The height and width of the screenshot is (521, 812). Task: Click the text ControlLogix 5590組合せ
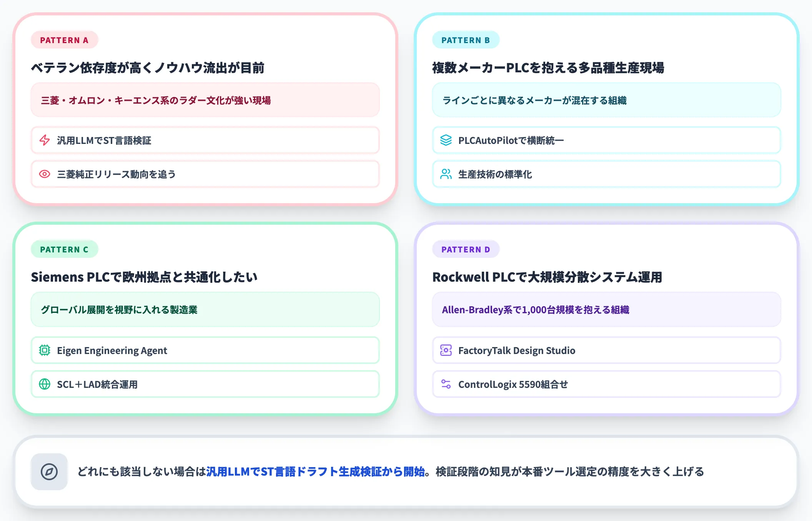click(x=513, y=384)
